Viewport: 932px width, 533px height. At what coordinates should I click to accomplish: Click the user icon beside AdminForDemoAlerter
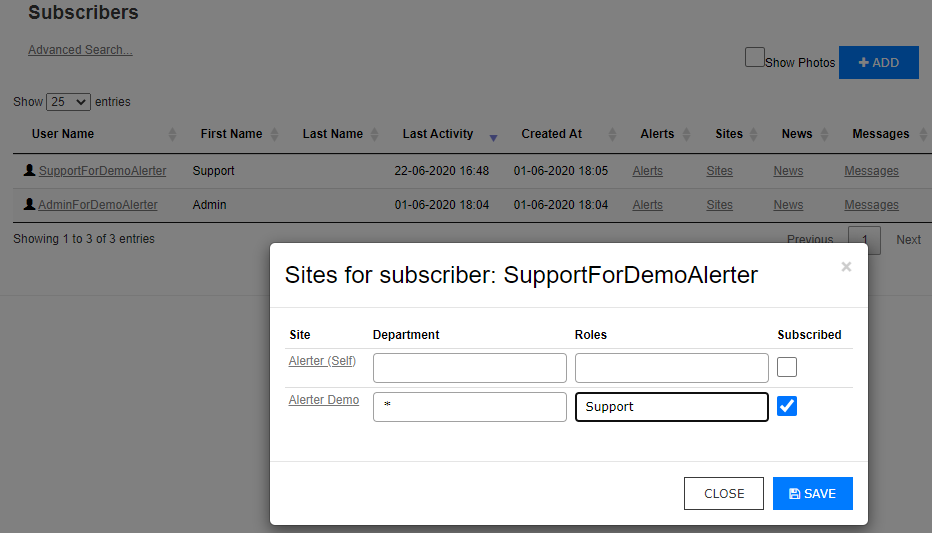(30, 205)
